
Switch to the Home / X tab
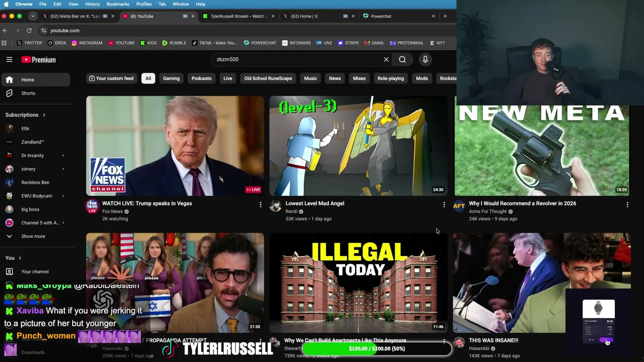318,16
